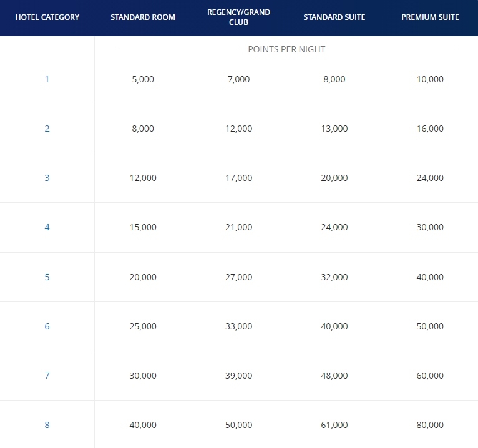Open hotel category 6 link

pyautogui.click(x=47, y=326)
